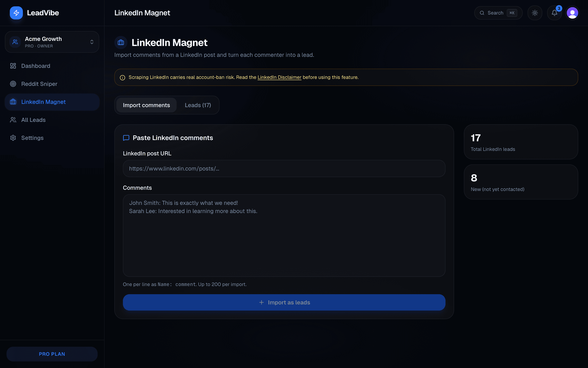Toggle the light/dark theme sun icon
This screenshot has height=368, width=588.
click(x=535, y=13)
